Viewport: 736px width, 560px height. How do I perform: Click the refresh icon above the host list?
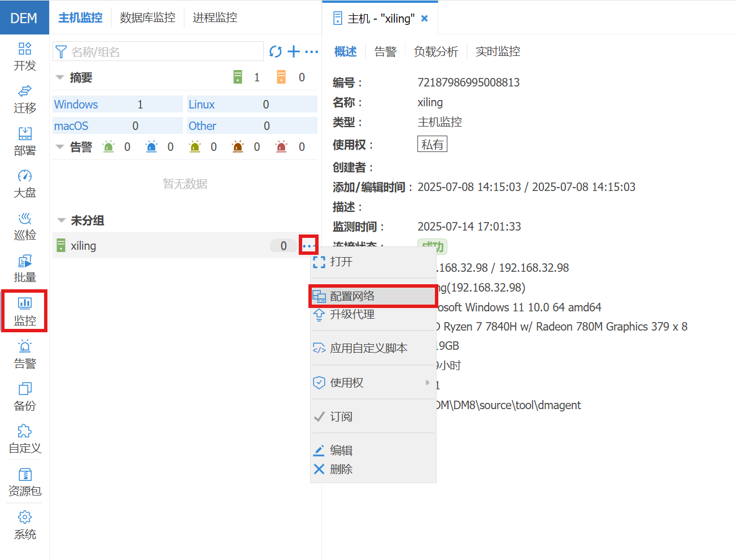[x=276, y=51]
